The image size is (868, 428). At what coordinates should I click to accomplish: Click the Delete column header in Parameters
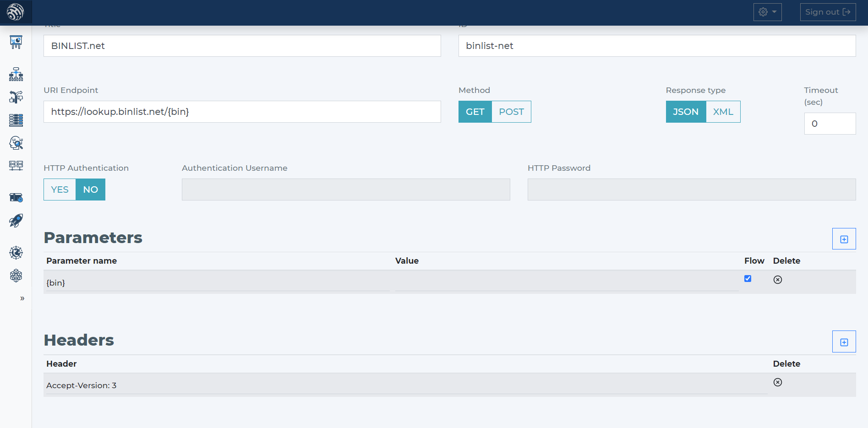click(x=786, y=261)
